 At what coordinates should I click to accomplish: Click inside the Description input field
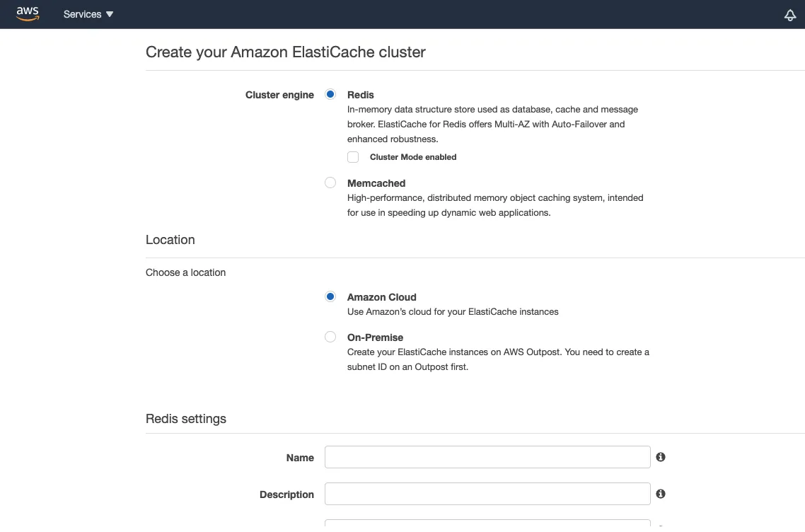(x=487, y=494)
